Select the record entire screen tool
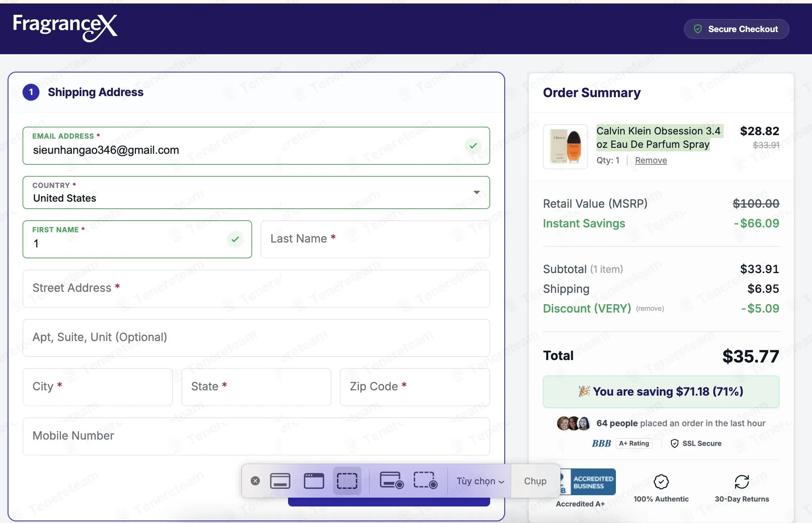812x523 pixels. (x=392, y=481)
